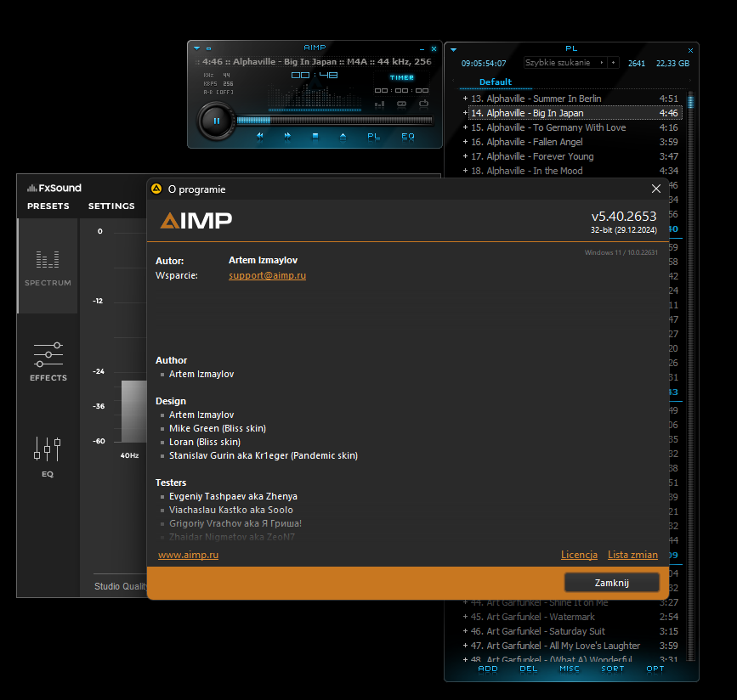Screen dimensions: 737x700
Task: Pause playback with the round AIMP button
Action: point(216,121)
